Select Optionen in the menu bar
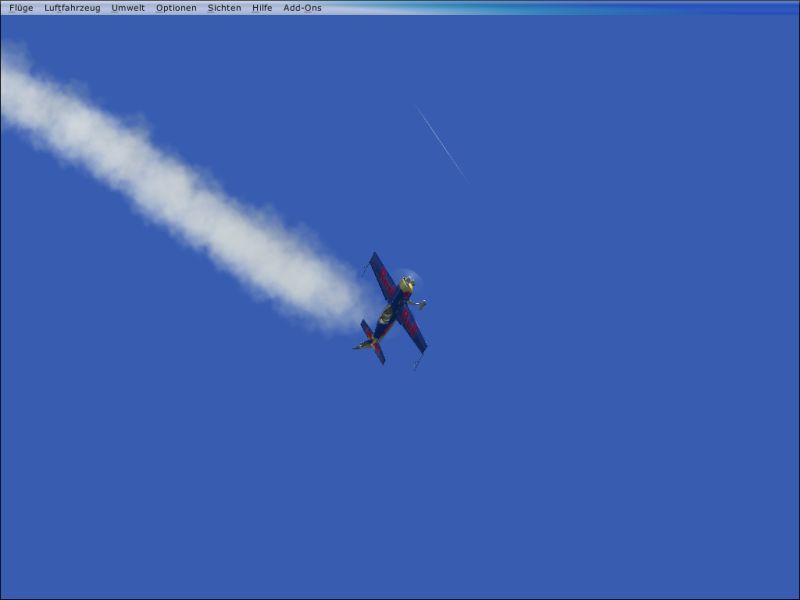Image resolution: width=800 pixels, height=600 pixels. pos(176,8)
